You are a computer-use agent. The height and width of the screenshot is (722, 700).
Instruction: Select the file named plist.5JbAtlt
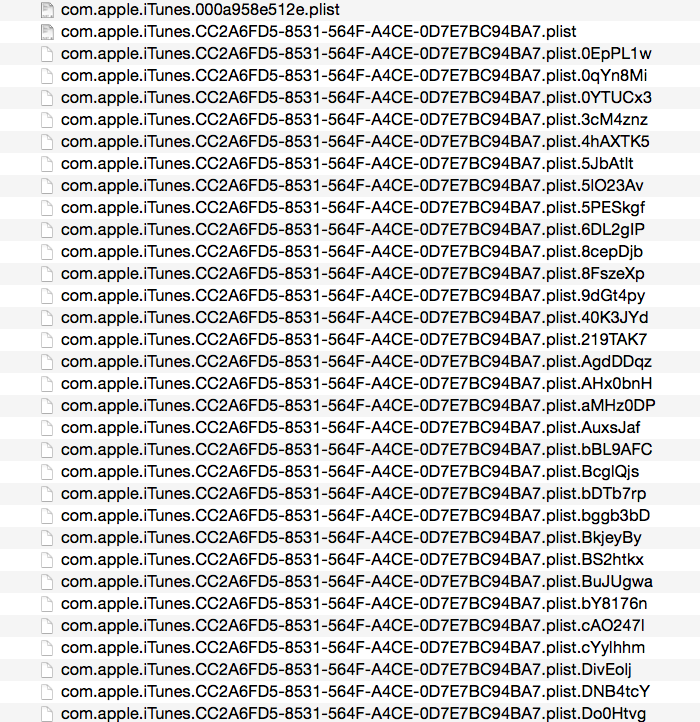(x=347, y=164)
